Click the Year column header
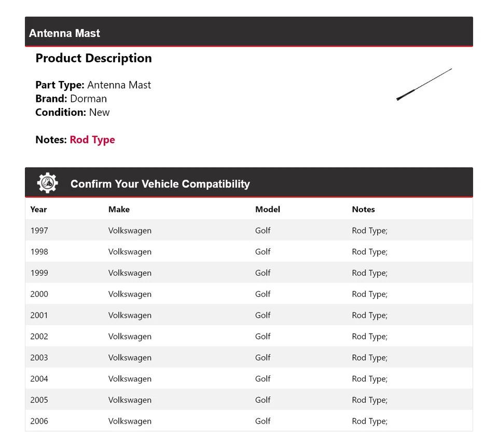This screenshot has height=448, width=498. point(38,209)
